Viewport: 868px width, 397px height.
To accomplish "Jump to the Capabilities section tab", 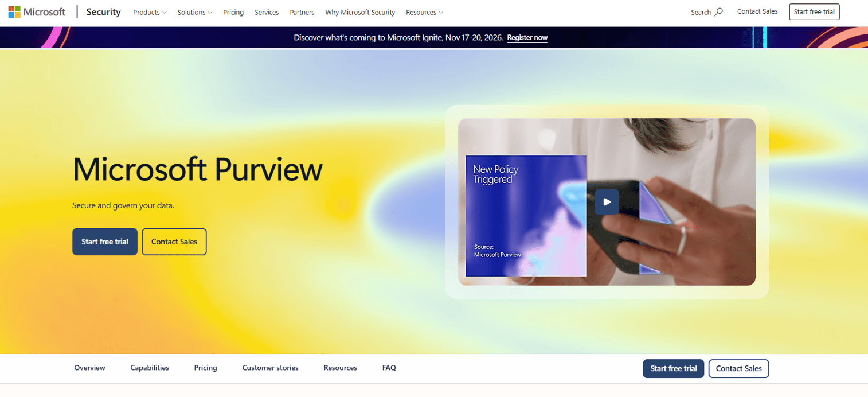I will click(150, 368).
